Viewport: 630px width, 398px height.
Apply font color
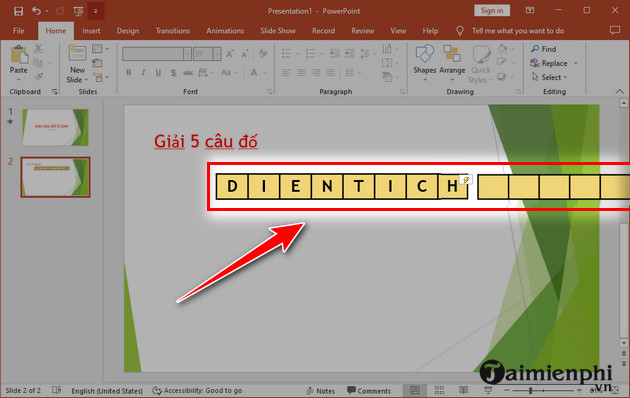254,73
